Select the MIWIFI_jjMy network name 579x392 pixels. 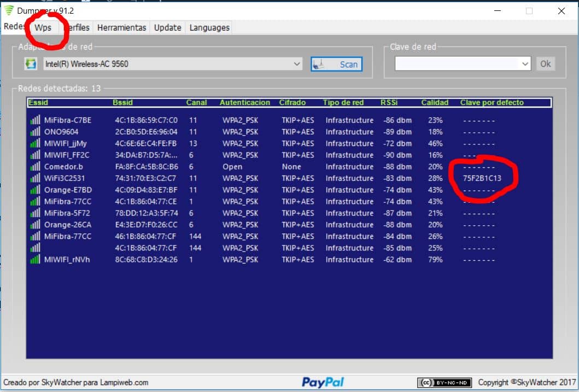click(66, 144)
